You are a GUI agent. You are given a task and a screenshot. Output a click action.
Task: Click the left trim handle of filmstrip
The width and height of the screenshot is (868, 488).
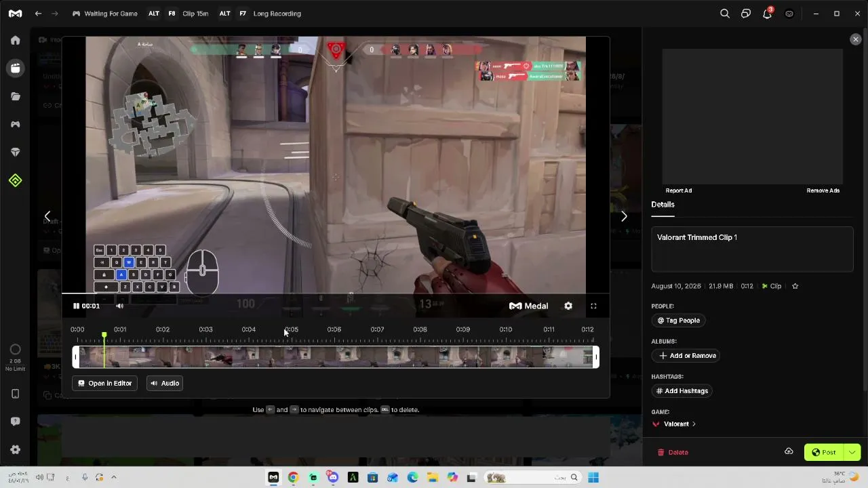[76, 357]
